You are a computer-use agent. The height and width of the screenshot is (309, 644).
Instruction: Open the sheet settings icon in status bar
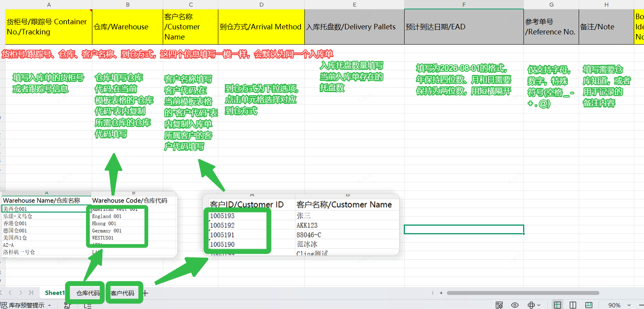tap(499, 305)
